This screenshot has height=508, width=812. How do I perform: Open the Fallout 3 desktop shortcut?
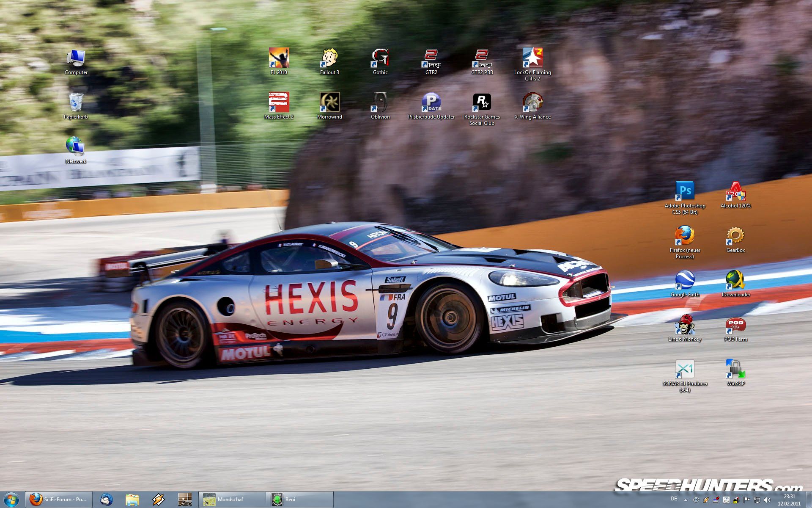tap(329, 58)
